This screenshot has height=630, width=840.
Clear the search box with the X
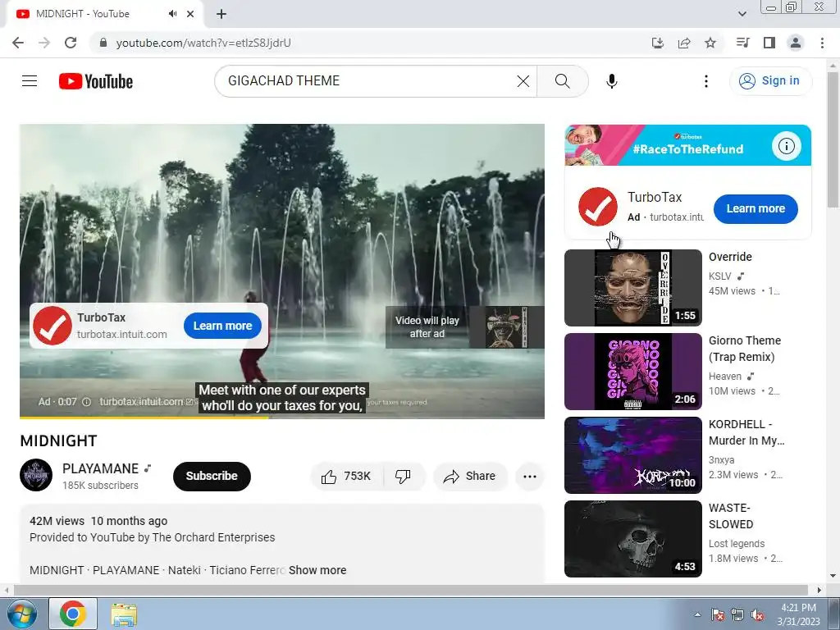pos(523,81)
